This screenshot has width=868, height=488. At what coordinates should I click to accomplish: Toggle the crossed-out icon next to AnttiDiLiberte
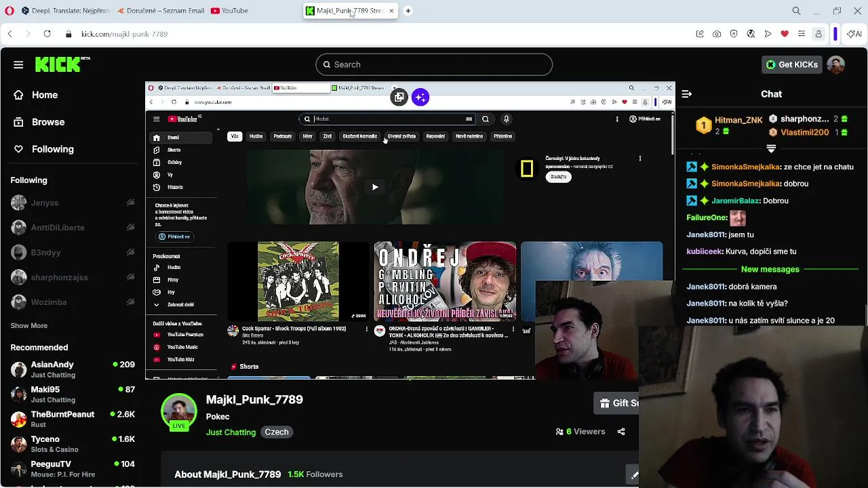pos(130,228)
